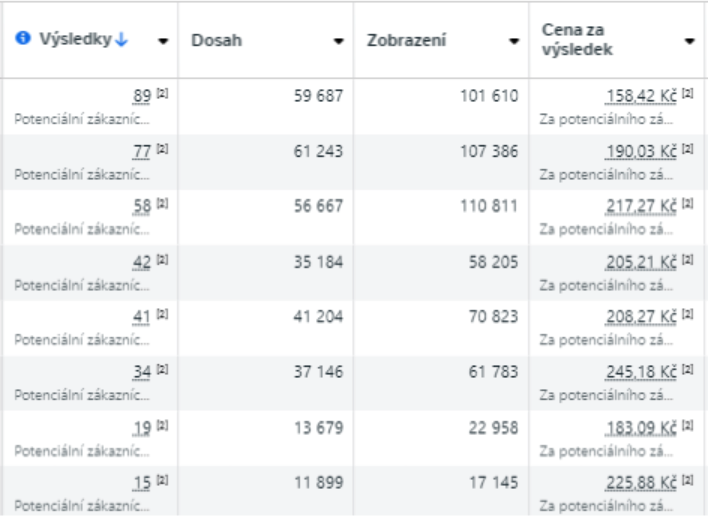Click the footnote marker next to 245,18 Kč
This screenshot has width=708, height=520.
[x=687, y=369]
